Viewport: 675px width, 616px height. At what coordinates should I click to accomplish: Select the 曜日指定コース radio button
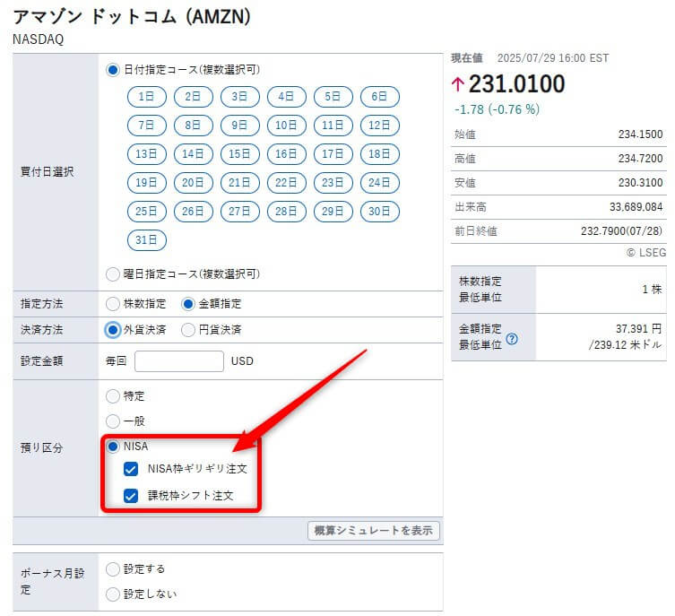pos(113,274)
